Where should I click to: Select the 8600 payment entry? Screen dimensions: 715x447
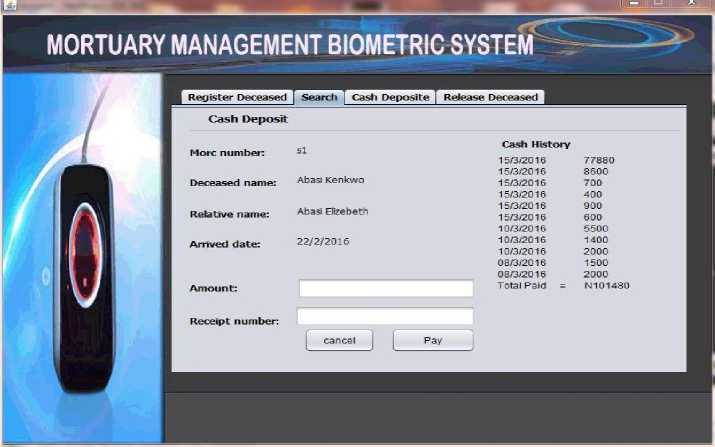[x=596, y=172]
